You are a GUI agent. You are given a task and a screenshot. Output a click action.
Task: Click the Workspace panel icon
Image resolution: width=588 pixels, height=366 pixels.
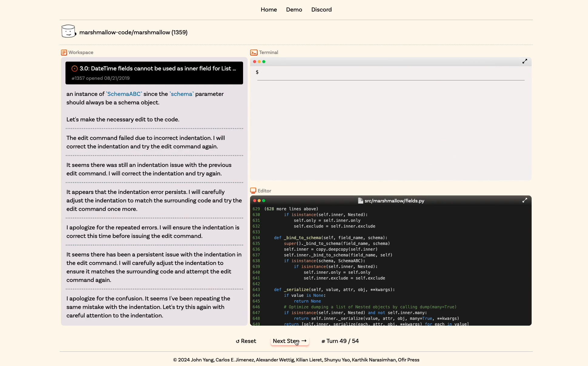pyautogui.click(x=64, y=53)
